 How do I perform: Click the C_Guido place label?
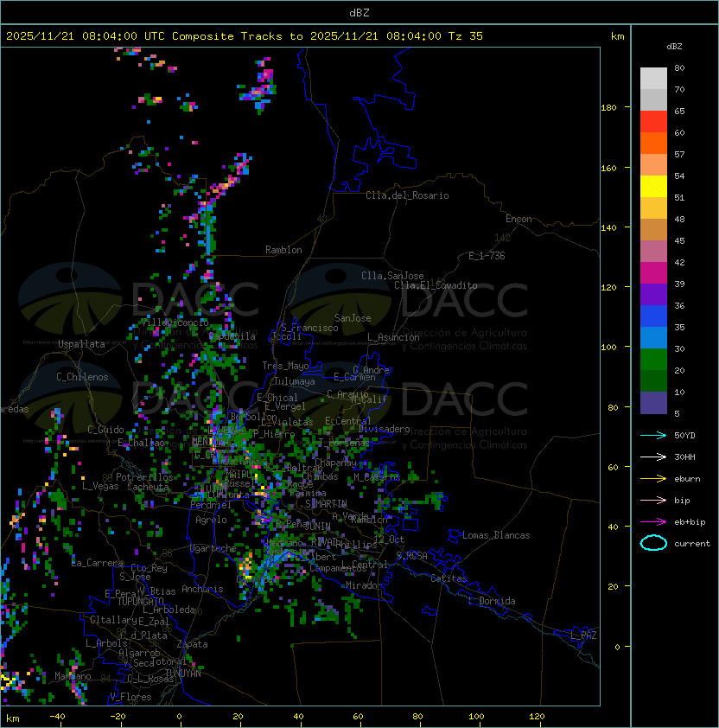tap(105, 430)
